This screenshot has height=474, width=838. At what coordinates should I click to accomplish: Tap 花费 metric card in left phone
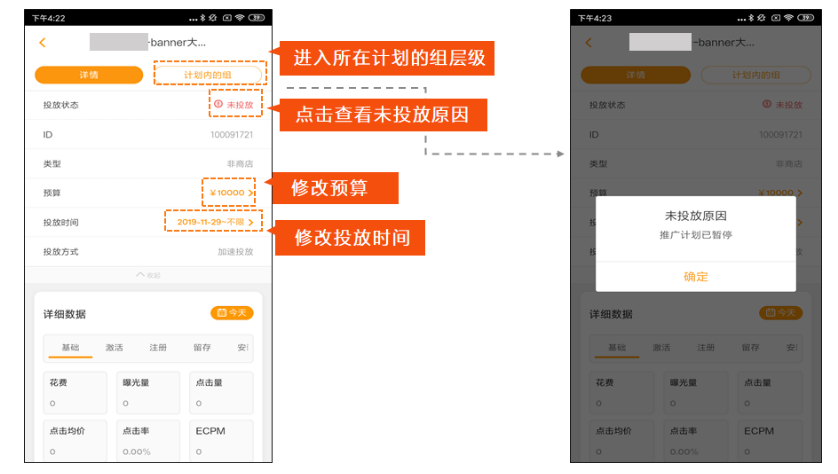tap(75, 393)
